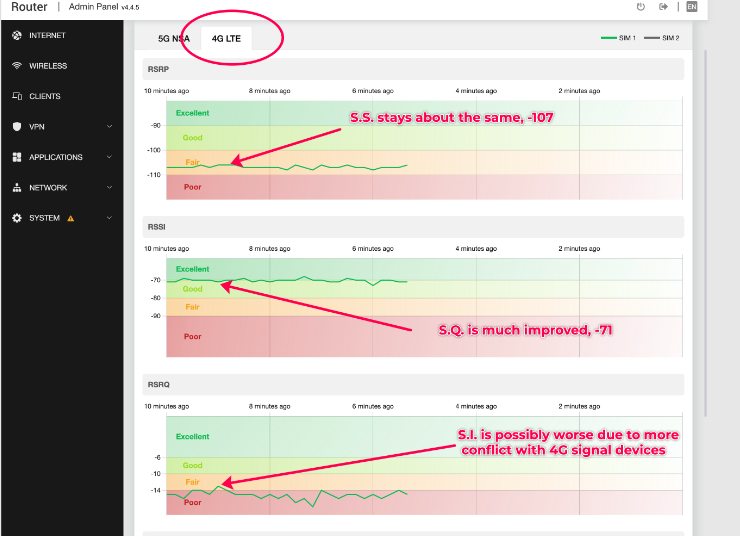This screenshot has width=740, height=536.
Task: Expand the Network menu chevron
Action: coord(109,187)
